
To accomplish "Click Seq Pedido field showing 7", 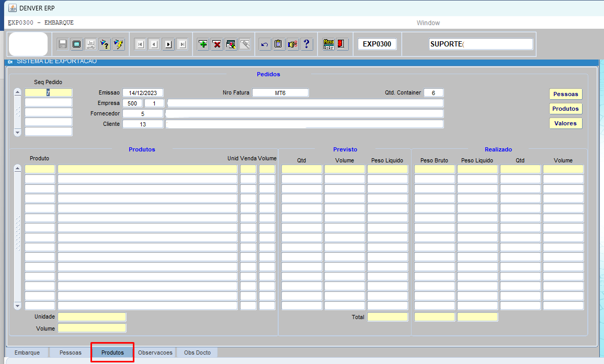I will click(x=48, y=93).
